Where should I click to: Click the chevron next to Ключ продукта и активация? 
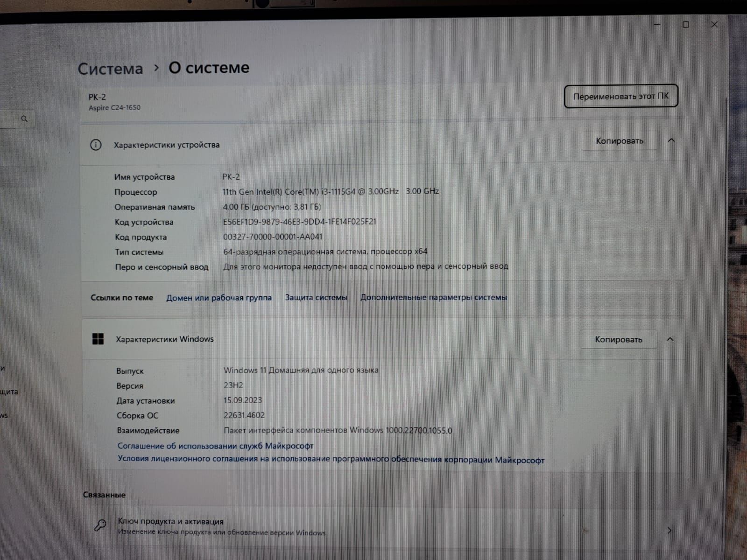669,531
